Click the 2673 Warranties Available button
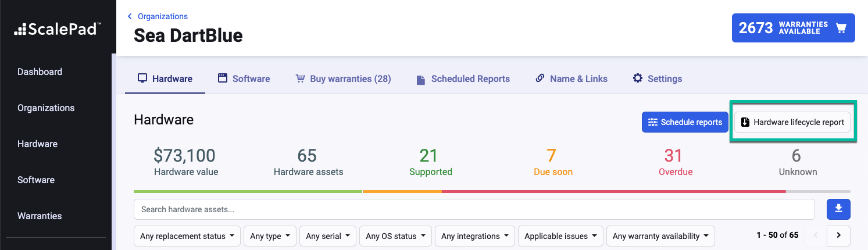The image size is (868, 250). [793, 28]
